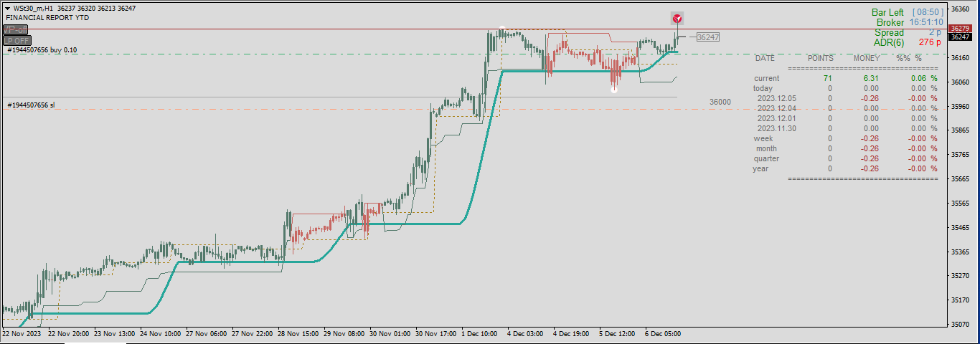980x344 pixels.
Task: Click the week row label
Action: 763,138
